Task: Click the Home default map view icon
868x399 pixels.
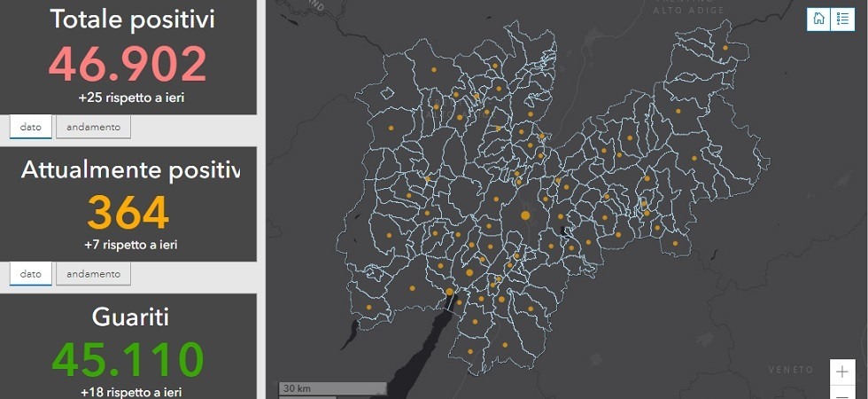Action: coord(818,19)
